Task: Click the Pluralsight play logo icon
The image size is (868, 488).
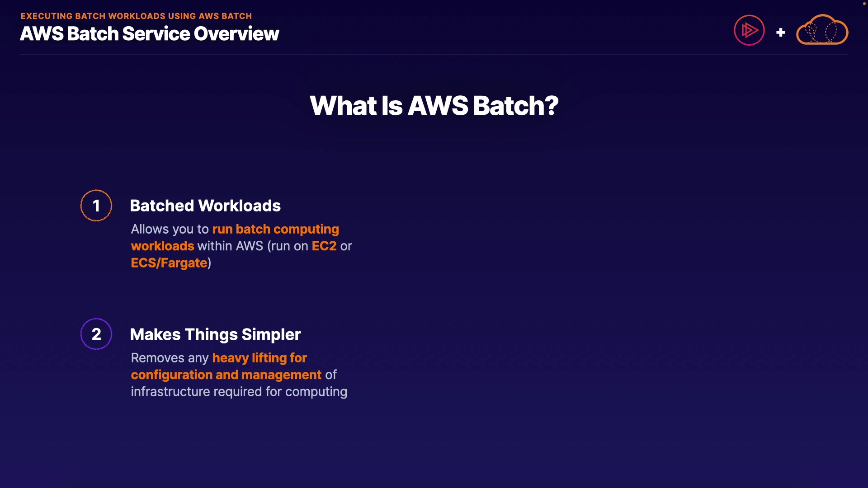Action: tap(749, 30)
